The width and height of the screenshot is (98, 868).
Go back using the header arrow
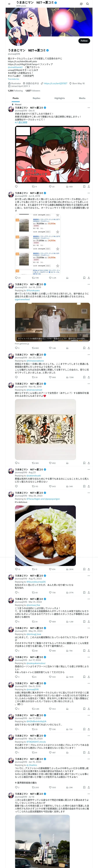(9, 4)
